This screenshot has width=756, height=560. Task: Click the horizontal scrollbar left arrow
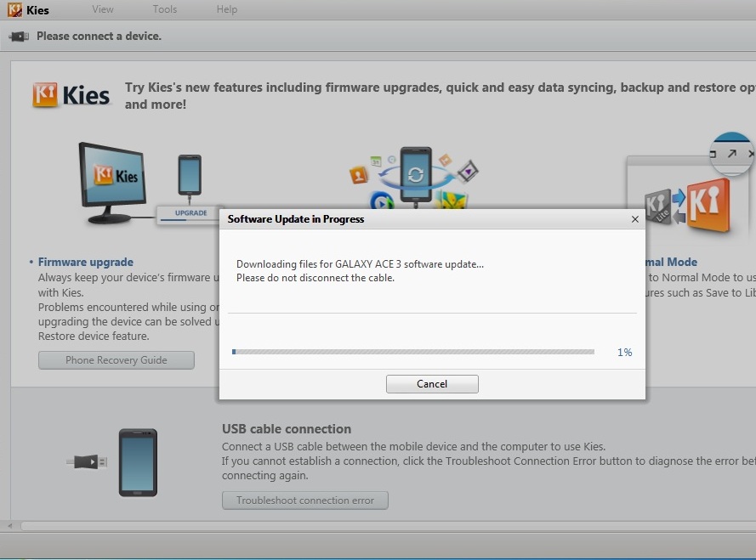[x=9, y=526]
